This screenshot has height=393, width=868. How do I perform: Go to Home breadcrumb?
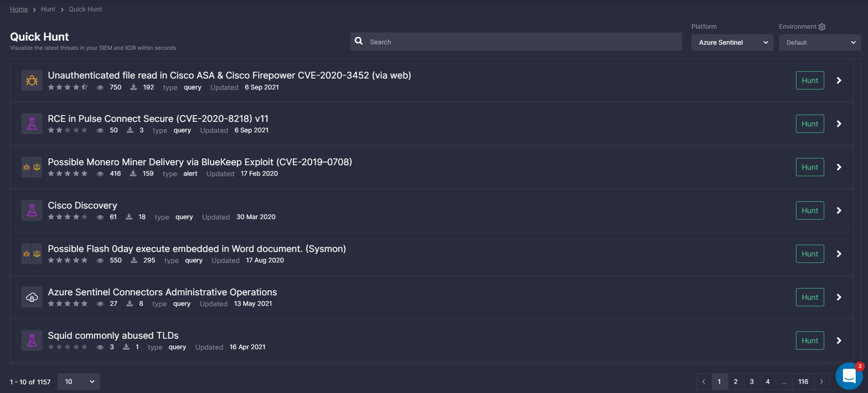pos(19,9)
